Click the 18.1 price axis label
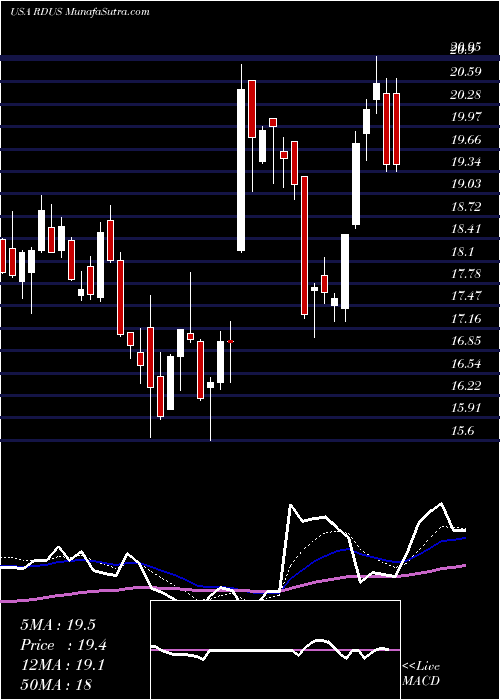 (462, 252)
